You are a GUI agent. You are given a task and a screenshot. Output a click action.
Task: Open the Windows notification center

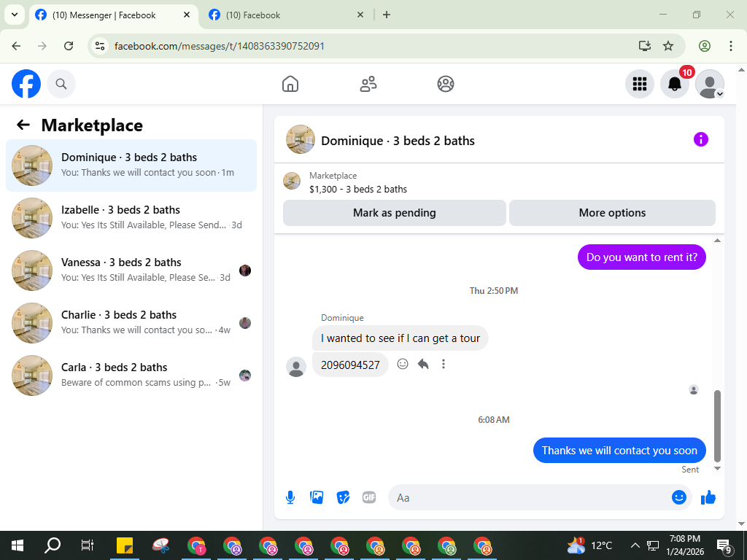coord(724,545)
